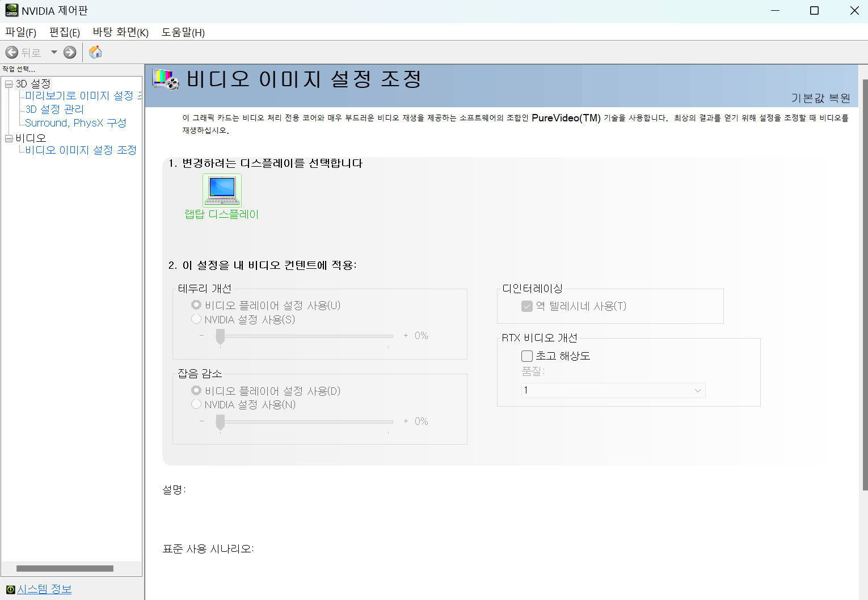Maximize the NVIDIA 제어판 window
Image resolution: width=868 pixels, height=600 pixels.
[814, 11]
